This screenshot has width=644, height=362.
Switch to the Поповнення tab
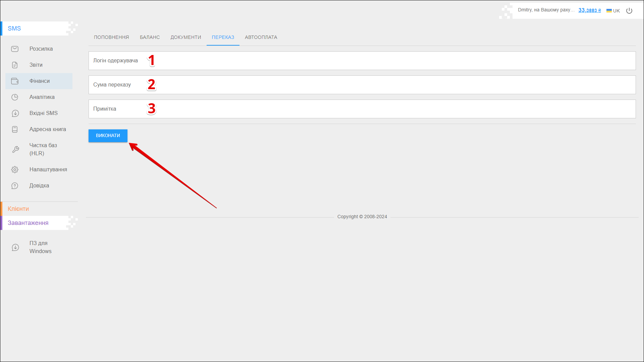click(111, 37)
